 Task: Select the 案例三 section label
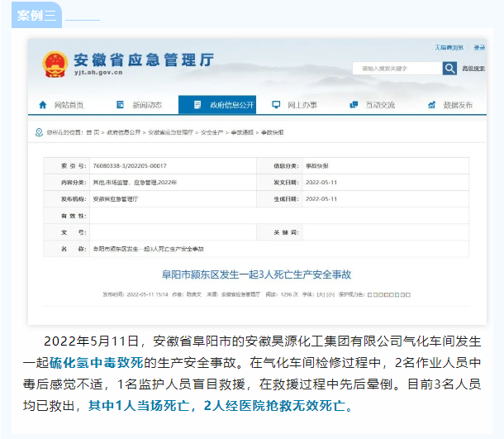coord(36,16)
